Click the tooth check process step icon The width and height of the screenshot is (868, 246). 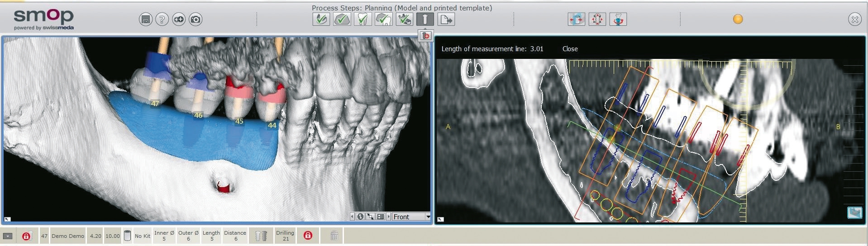tap(383, 19)
